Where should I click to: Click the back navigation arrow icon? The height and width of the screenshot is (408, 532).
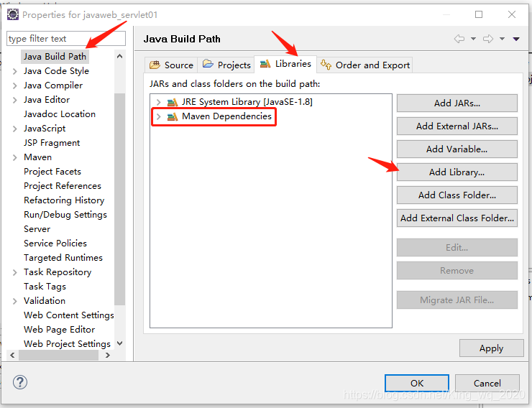[x=459, y=39]
